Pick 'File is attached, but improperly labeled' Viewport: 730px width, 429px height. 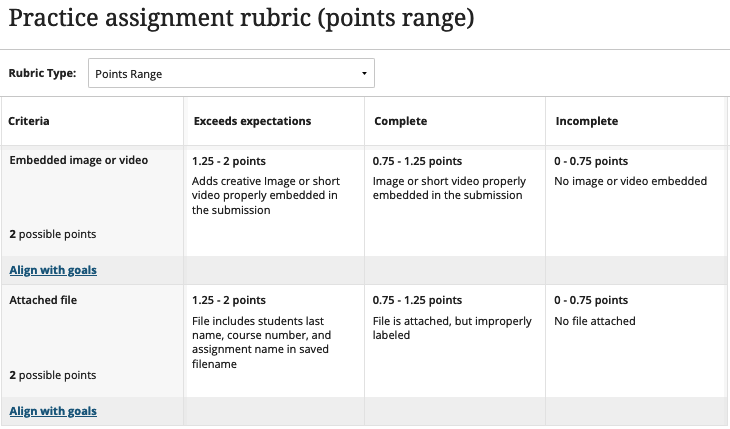click(x=452, y=328)
